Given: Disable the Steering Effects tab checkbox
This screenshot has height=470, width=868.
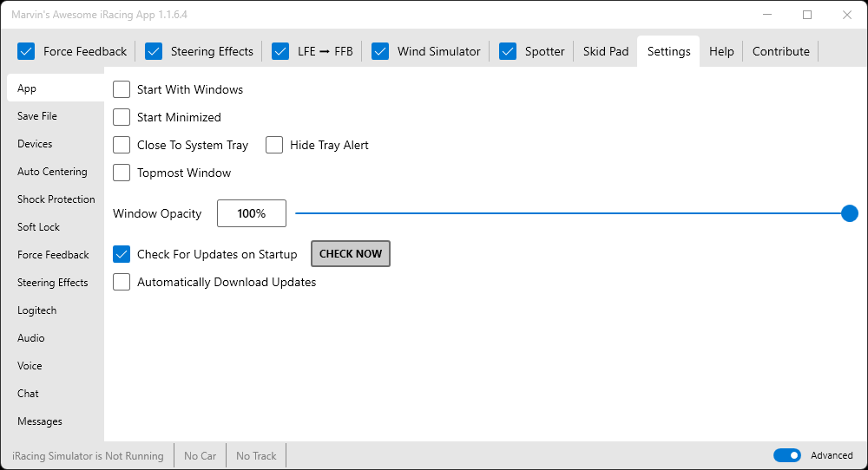Looking at the screenshot, I should coord(154,51).
